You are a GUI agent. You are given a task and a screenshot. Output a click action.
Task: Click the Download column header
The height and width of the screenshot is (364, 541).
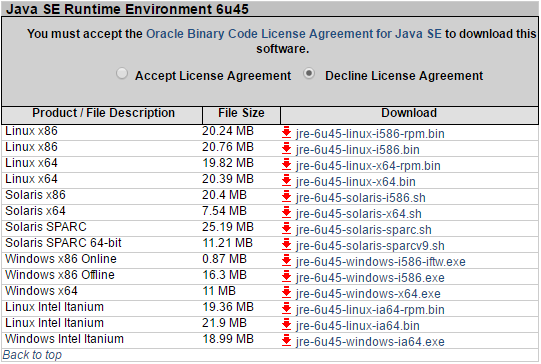point(409,115)
